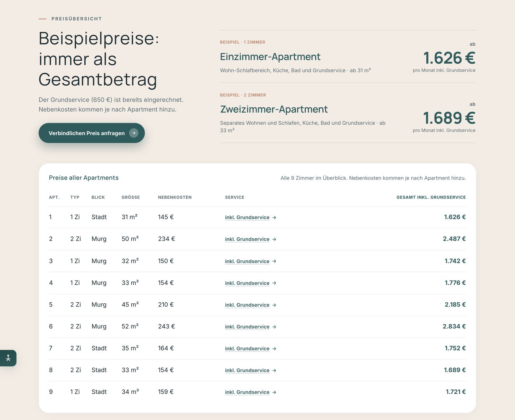
Task: Click the 243 € Nebenkosten cell
Action: point(166,326)
